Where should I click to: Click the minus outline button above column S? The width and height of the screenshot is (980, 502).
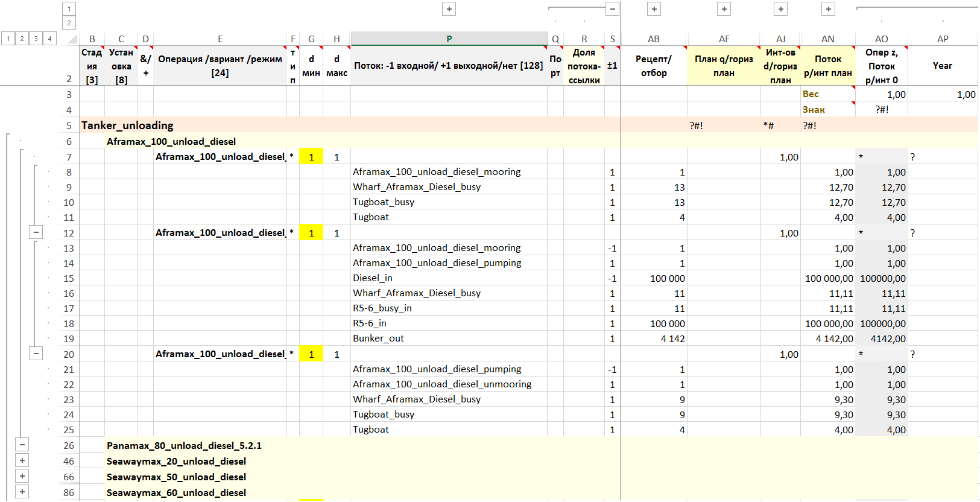point(612,8)
